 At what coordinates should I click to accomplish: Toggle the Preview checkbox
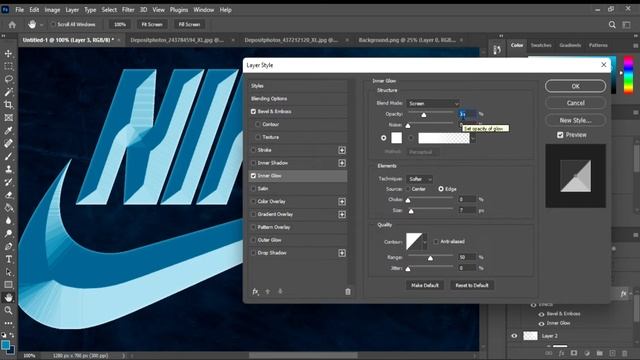[560, 135]
